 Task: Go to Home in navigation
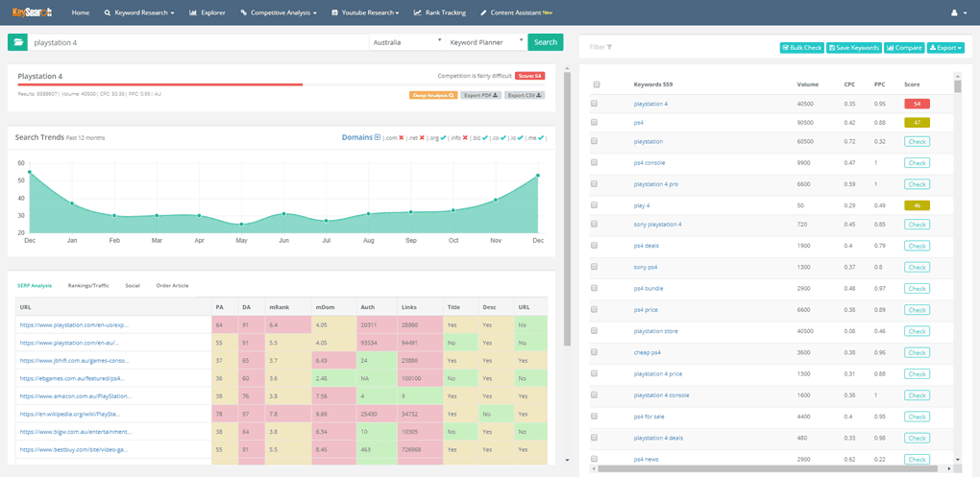(81, 12)
